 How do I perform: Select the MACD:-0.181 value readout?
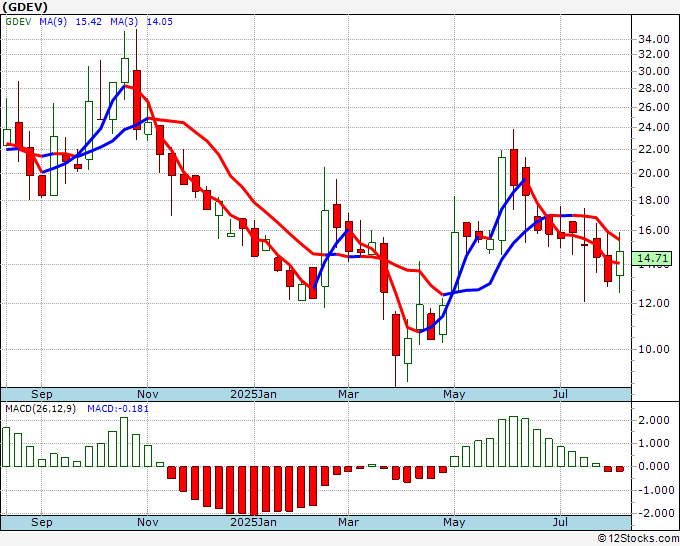pos(118,409)
